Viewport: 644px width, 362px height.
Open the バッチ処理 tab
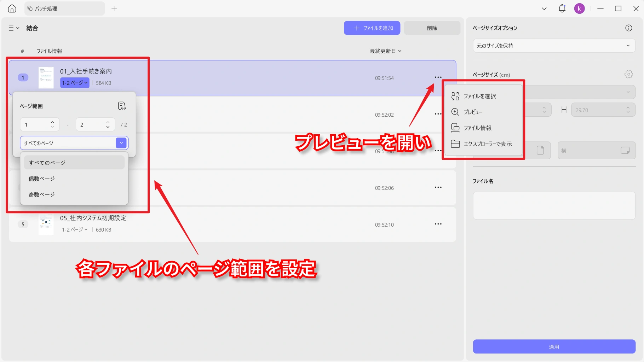click(x=64, y=8)
